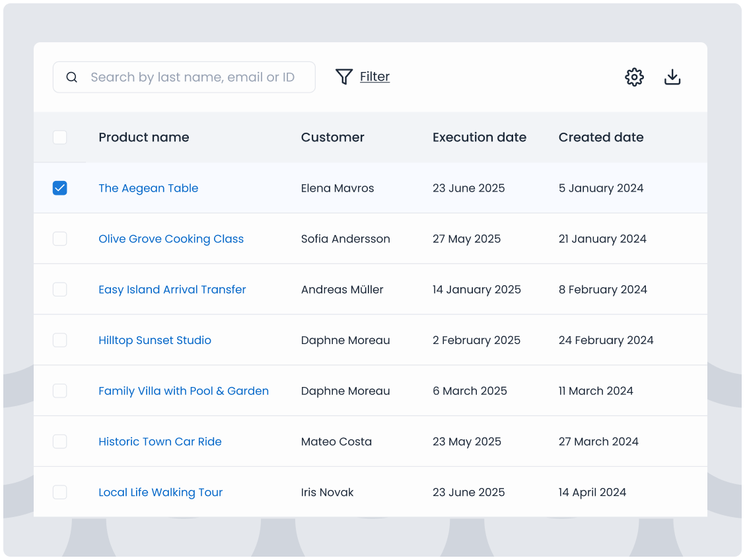Click execution date 23 June 2025 for The Aegean Table

click(468, 188)
